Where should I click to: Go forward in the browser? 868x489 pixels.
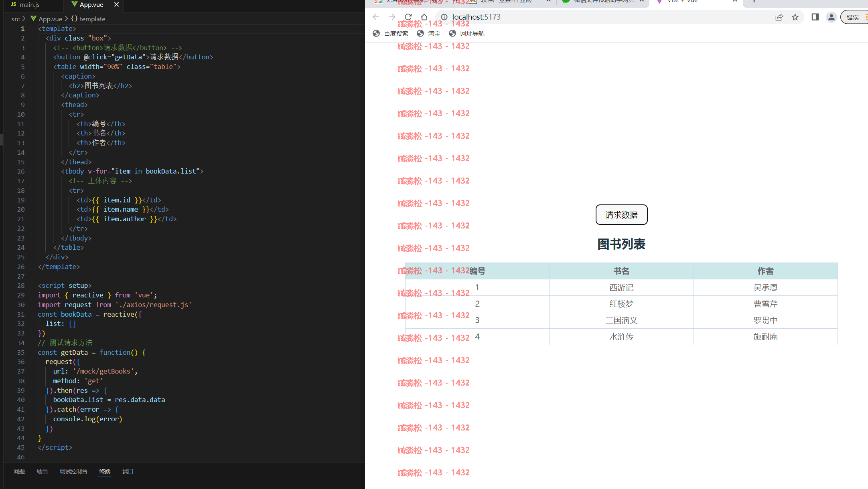click(392, 17)
